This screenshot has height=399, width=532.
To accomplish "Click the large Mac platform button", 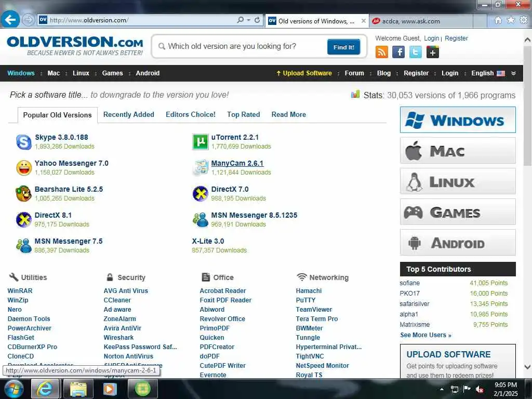I will (x=458, y=151).
